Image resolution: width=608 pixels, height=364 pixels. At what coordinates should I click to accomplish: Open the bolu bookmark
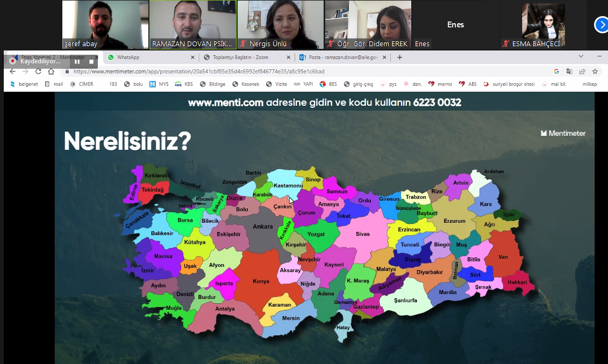point(133,84)
